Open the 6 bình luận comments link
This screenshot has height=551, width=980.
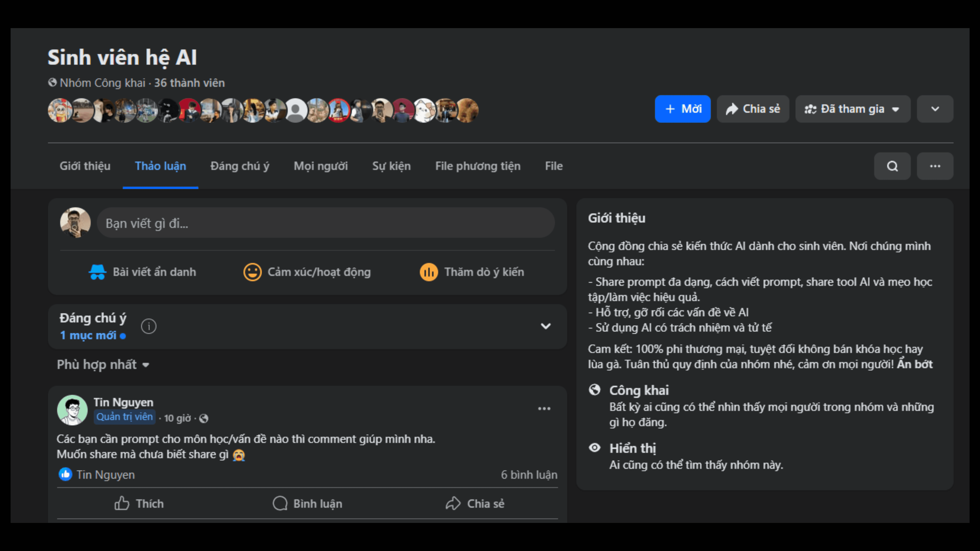click(x=529, y=475)
